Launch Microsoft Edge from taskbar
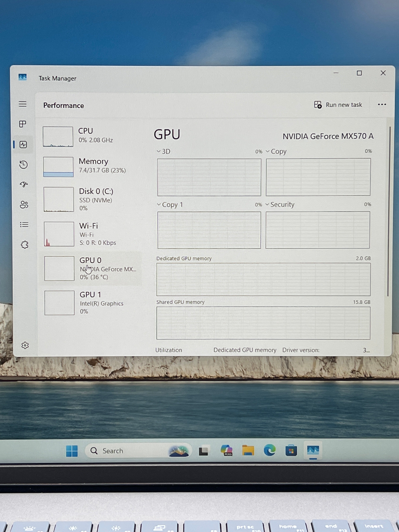 270,450
